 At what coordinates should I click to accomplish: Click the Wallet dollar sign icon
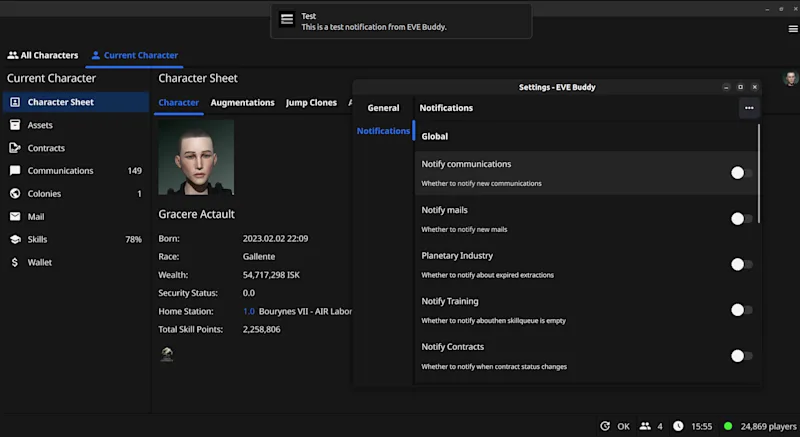pyautogui.click(x=15, y=262)
